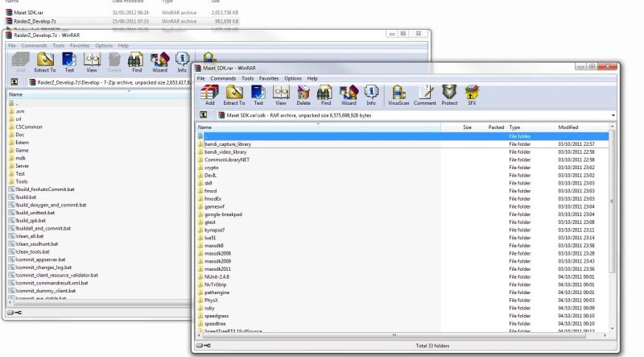Open Help menu in the Maiet SDK.rar window
This screenshot has width=644, height=357.
(x=312, y=78)
